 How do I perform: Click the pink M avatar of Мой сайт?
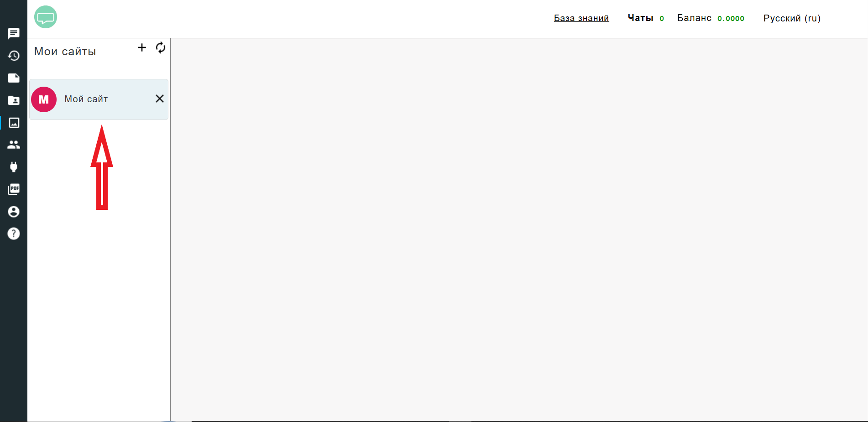point(44,99)
